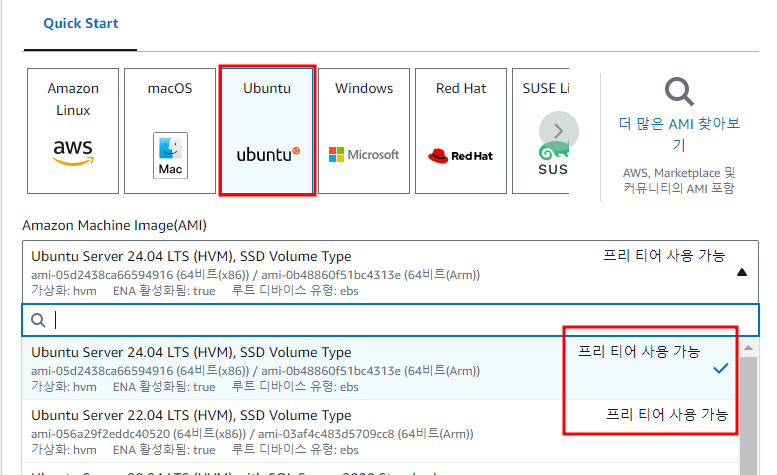The height and width of the screenshot is (475, 777).
Task: Click the dropdown list scroll up arrow
Action: tap(748, 348)
